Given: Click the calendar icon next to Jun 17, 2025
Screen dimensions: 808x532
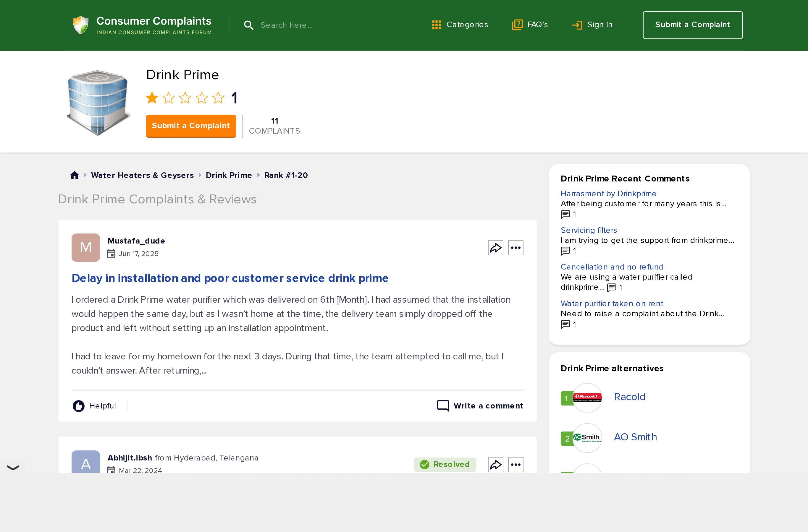Looking at the screenshot, I should click(111, 254).
